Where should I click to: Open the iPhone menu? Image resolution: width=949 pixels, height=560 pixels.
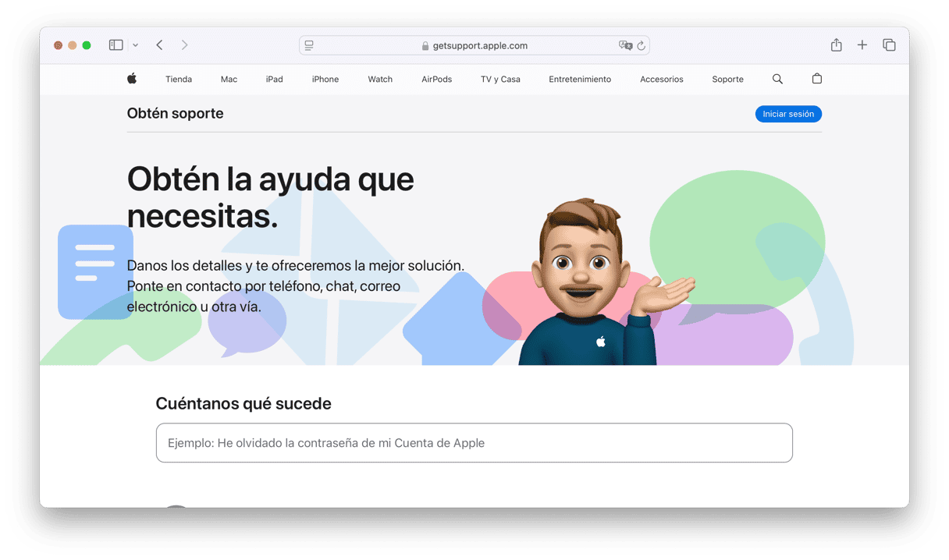[x=325, y=79]
